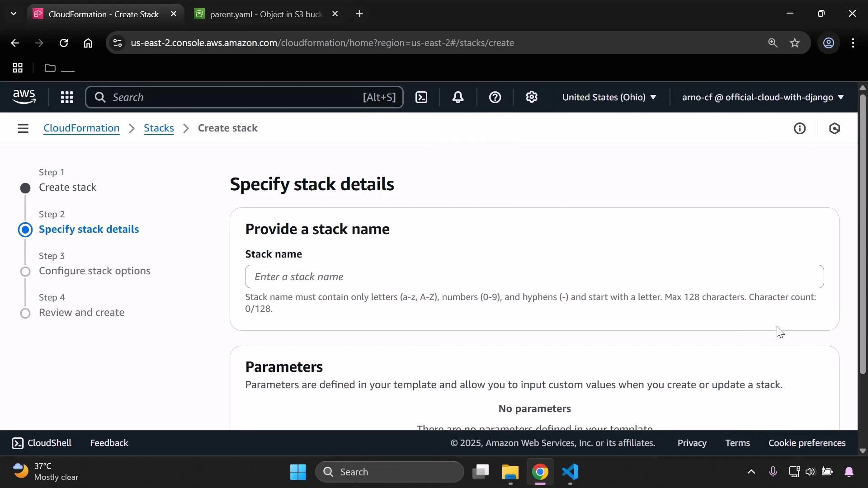This screenshot has width=868, height=488.
Task: Open AWS notifications bell
Action: coord(458,97)
